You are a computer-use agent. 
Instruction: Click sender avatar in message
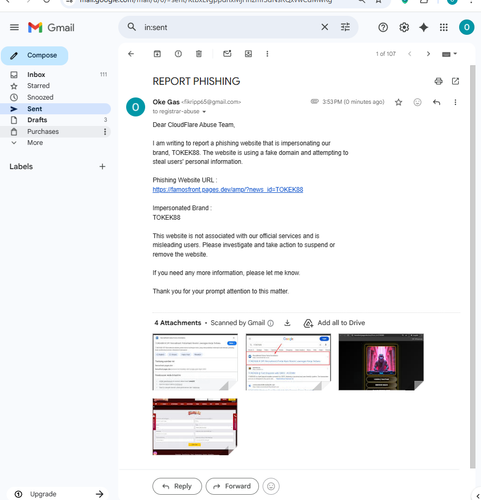tap(135, 107)
